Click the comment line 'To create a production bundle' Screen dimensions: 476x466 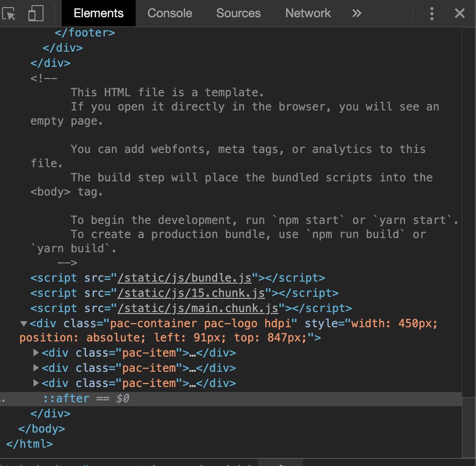pos(248,234)
